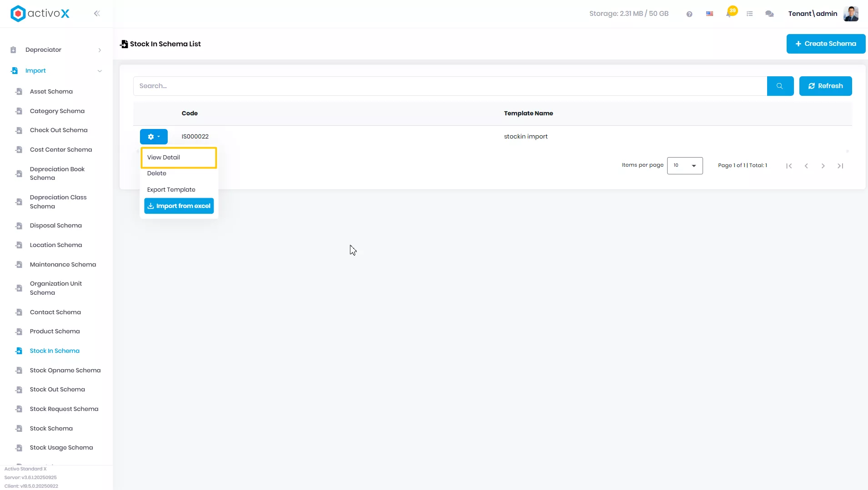Click the Product Schema icon
The width and height of the screenshot is (868, 490).
coord(19,332)
